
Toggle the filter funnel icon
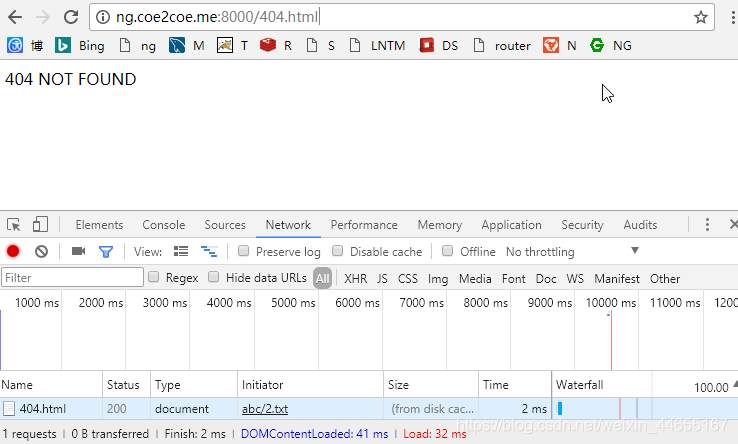coord(106,252)
